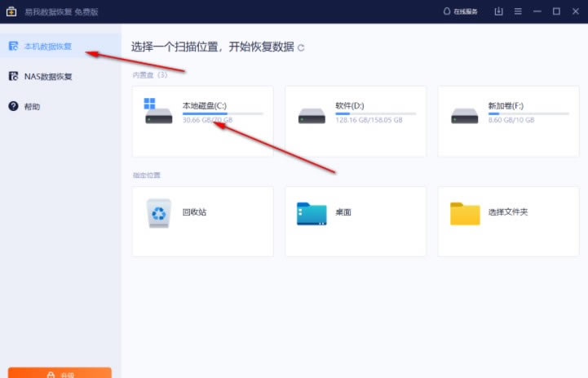Open the 回收站 recycle bin icon
This screenshot has height=378, width=588.
pyautogui.click(x=158, y=213)
